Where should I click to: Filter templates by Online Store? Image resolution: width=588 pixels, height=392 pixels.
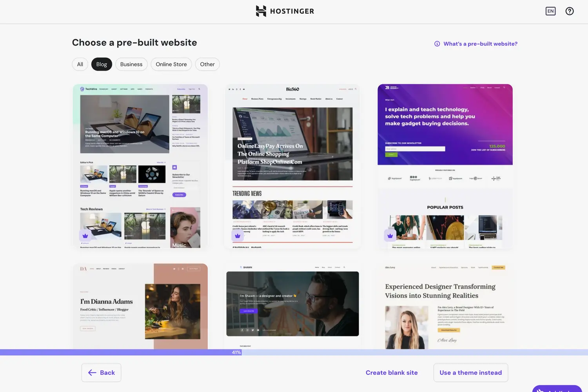click(x=171, y=64)
